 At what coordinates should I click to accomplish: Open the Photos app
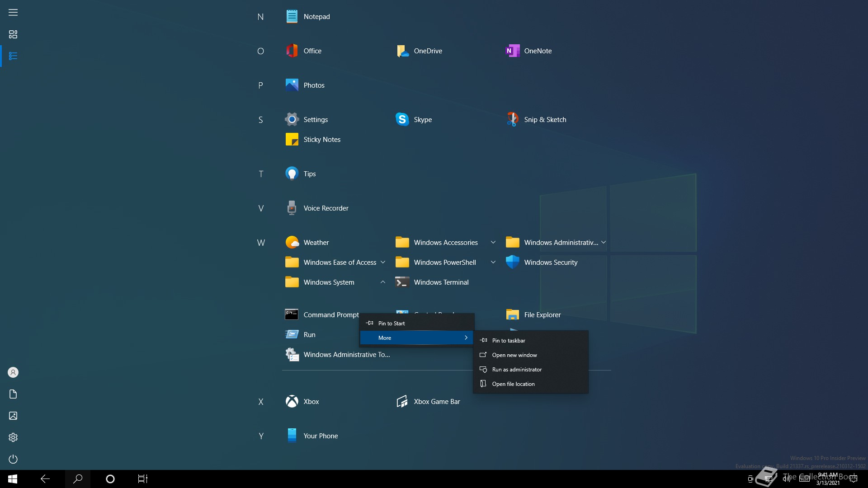pyautogui.click(x=305, y=85)
